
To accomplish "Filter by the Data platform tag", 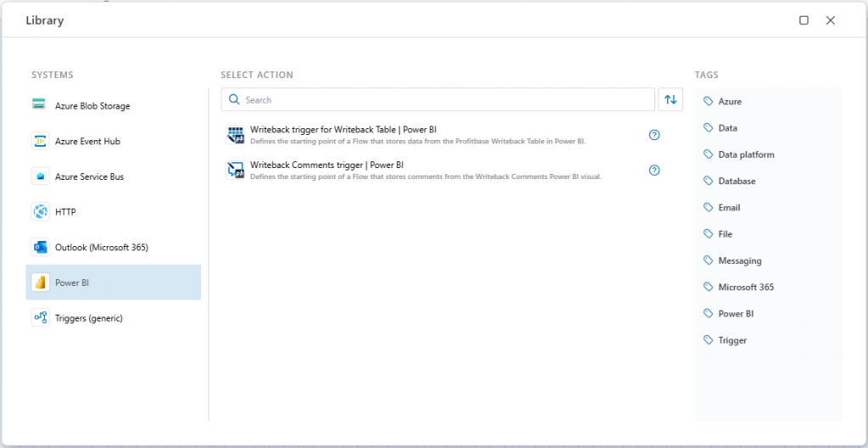I will pos(746,154).
